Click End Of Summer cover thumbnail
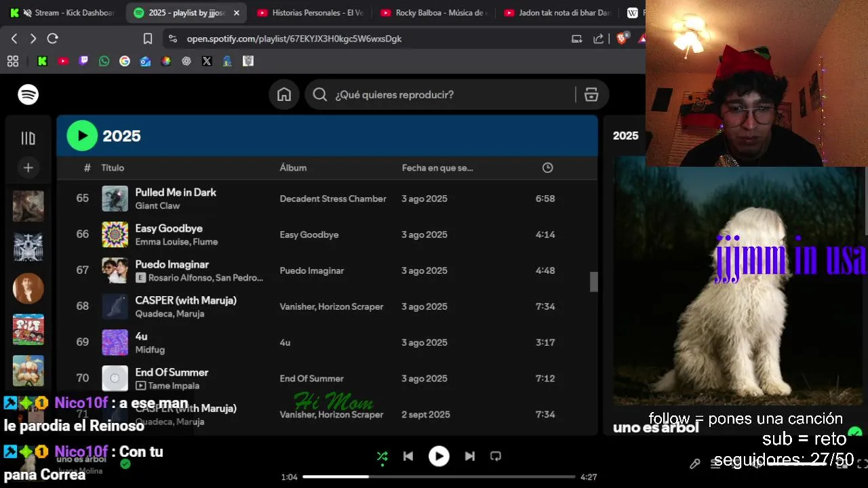The height and width of the screenshot is (488, 868). [115, 378]
